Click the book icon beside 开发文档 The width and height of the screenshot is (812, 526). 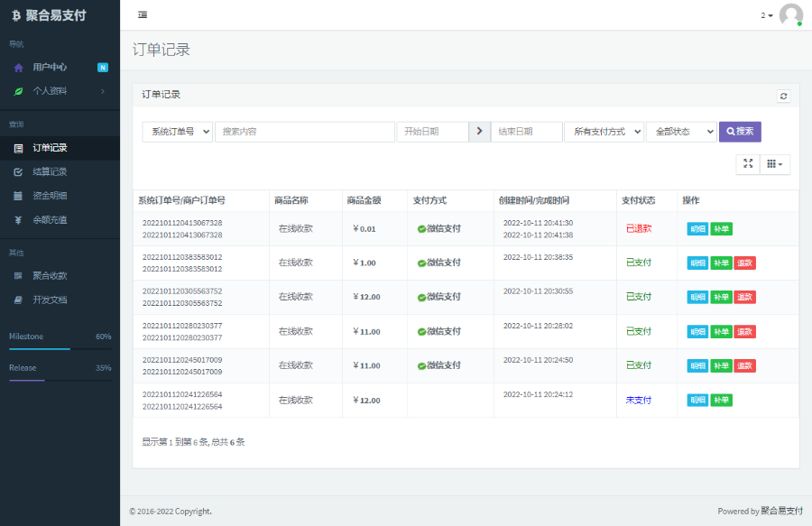click(18, 300)
